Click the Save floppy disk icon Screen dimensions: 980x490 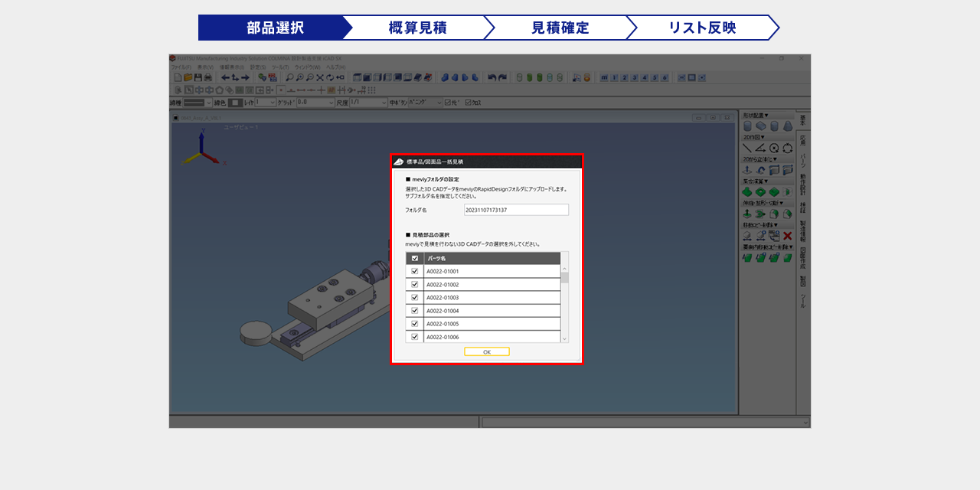click(x=198, y=77)
